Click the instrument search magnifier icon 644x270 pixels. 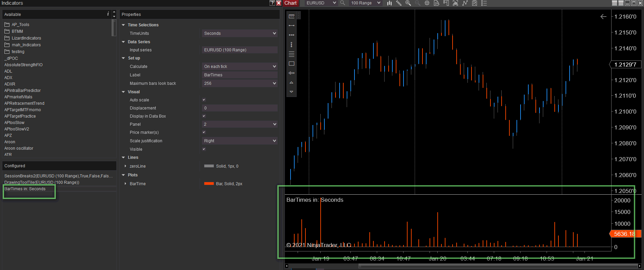point(343,3)
